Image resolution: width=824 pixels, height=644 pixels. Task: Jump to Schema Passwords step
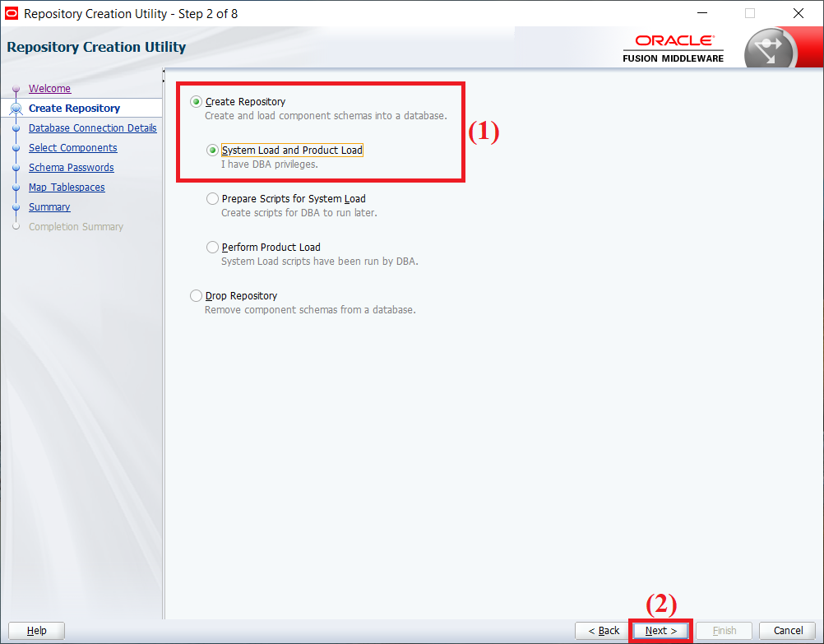(x=71, y=167)
